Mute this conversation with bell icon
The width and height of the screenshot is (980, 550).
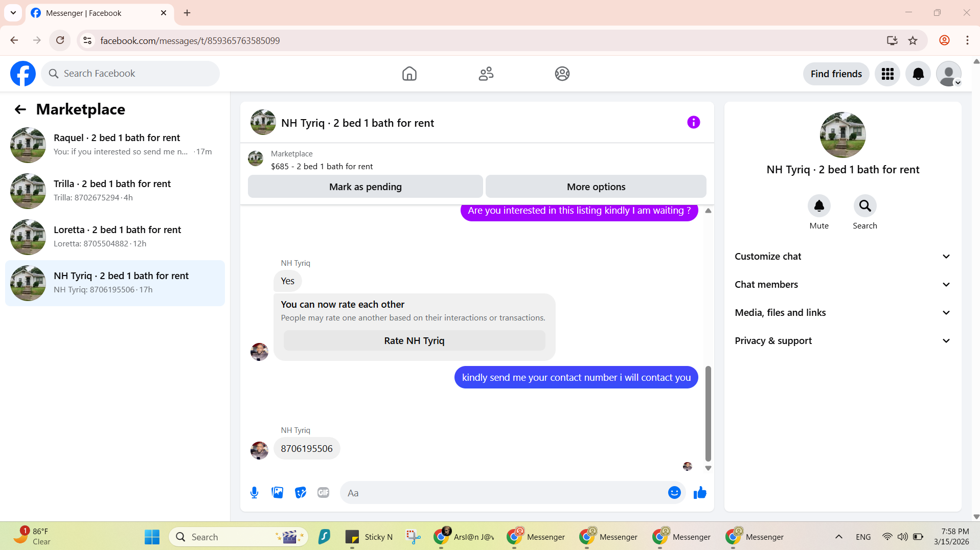point(819,206)
